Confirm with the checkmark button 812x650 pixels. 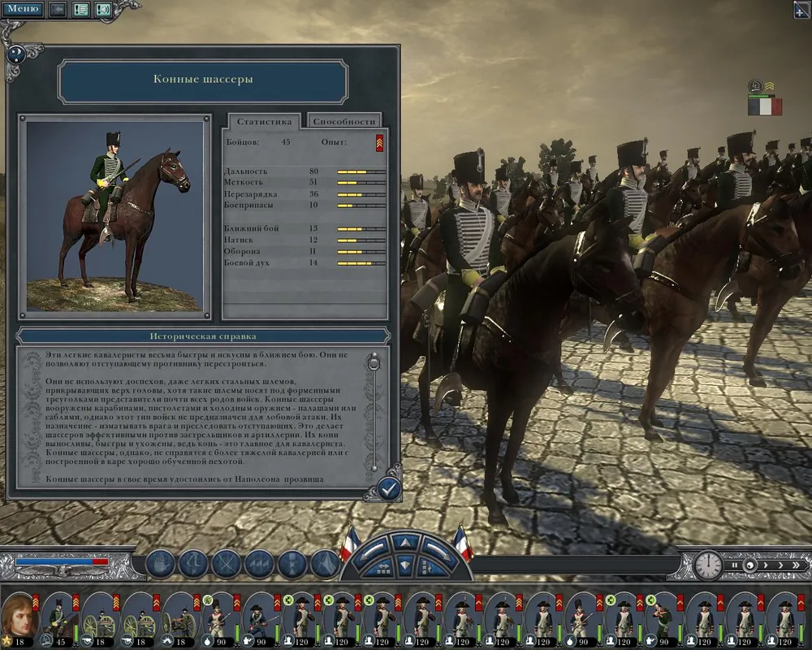pyautogui.click(x=388, y=488)
